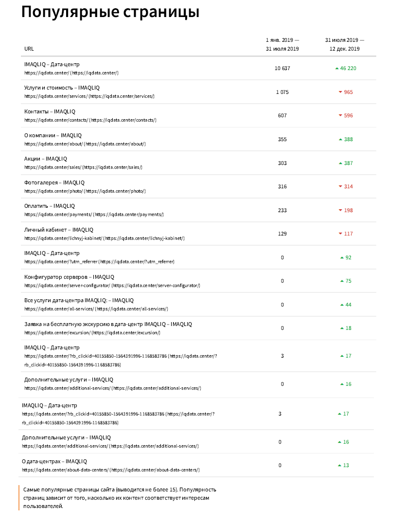This screenshot has height=525, width=420.
Task: Open the iqdata.center/excursion/ link
Action: (92, 333)
